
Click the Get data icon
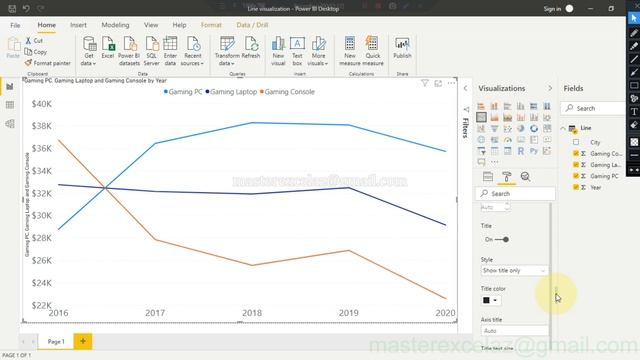pos(89,44)
